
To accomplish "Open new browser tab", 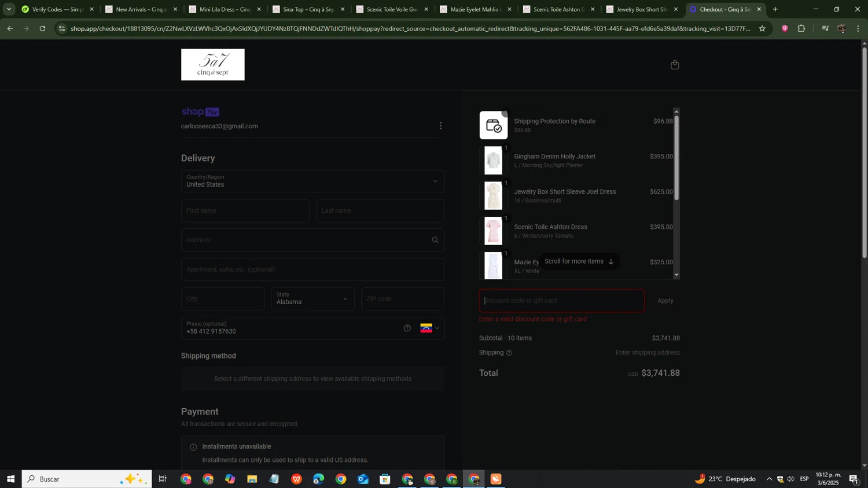I will click(775, 9).
